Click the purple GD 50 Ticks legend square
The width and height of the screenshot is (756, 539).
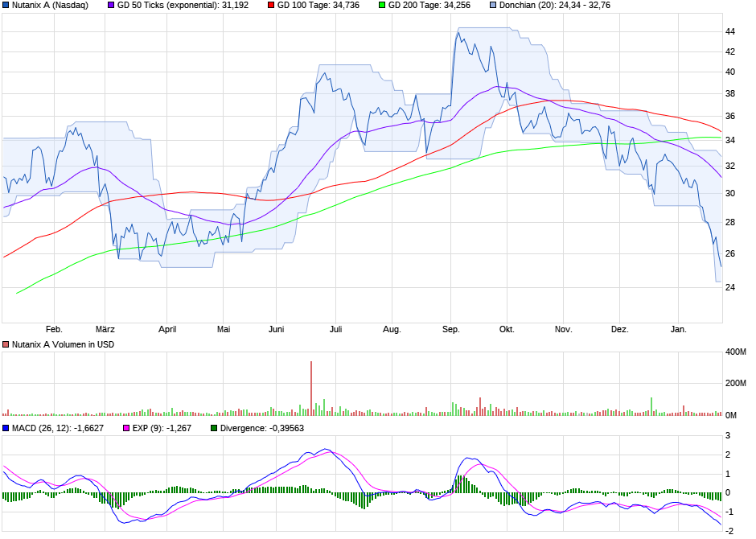(111, 6)
